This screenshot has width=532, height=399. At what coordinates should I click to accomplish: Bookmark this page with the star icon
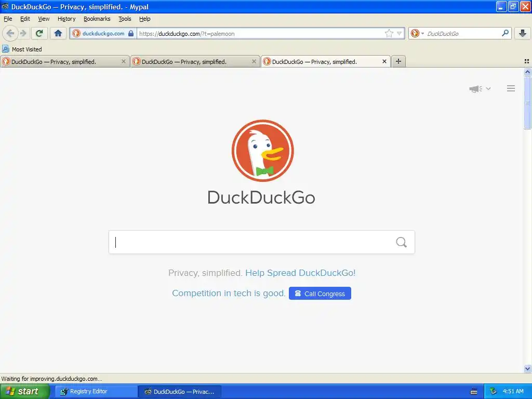pyautogui.click(x=389, y=33)
